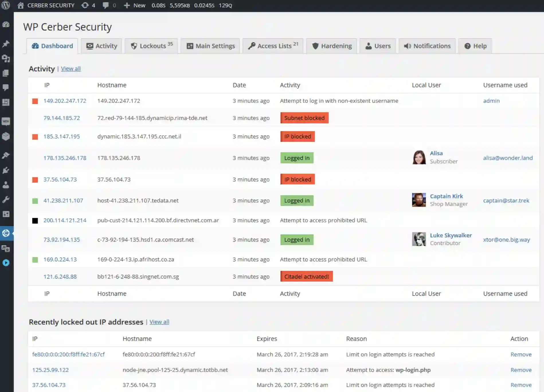Switch to the Activity tab
The width and height of the screenshot is (544, 392).
(102, 46)
